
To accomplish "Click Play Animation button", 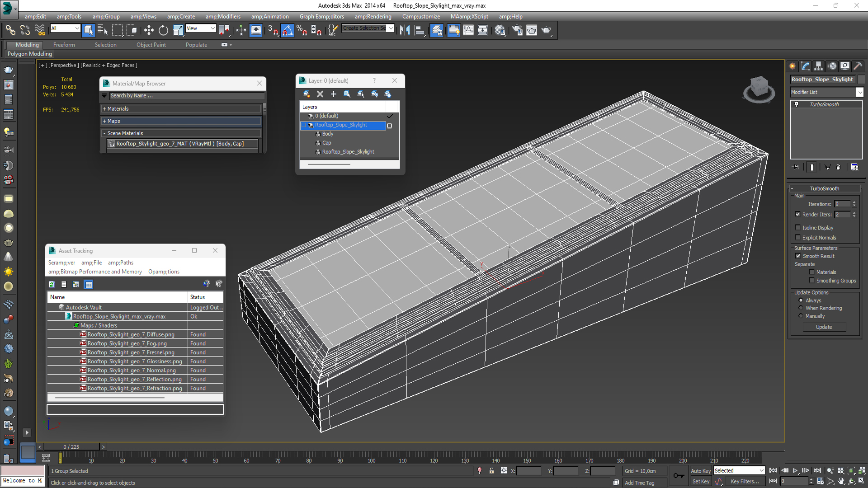I will click(795, 471).
